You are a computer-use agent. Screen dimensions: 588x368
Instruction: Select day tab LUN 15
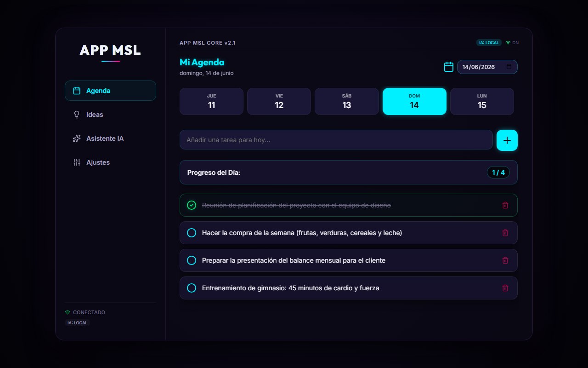(x=482, y=101)
